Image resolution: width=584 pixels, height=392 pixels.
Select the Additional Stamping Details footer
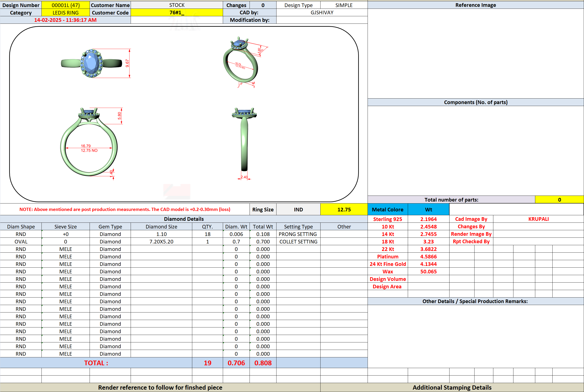[x=452, y=388]
